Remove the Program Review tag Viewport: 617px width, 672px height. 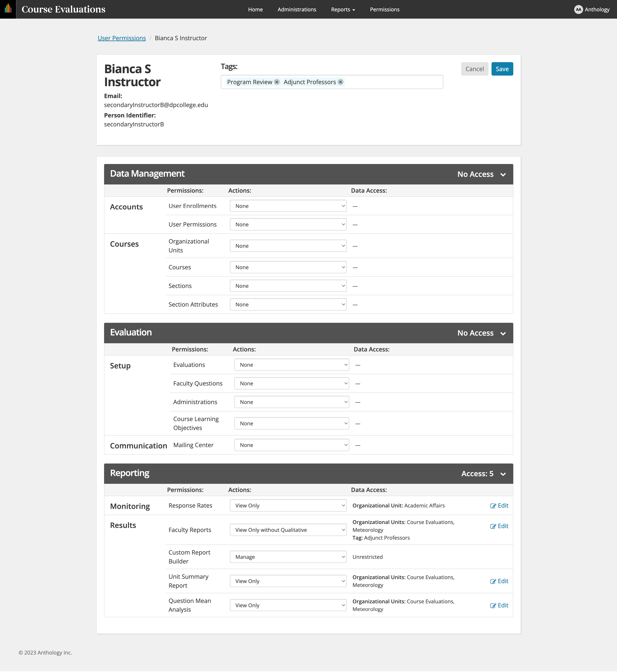click(x=277, y=82)
